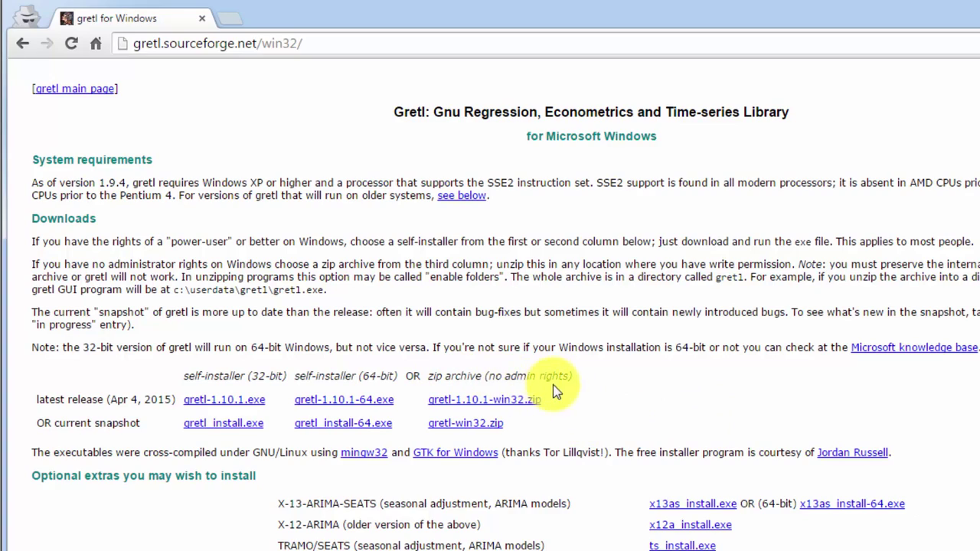
Task: Visit the Jordan Russell link
Action: click(852, 452)
